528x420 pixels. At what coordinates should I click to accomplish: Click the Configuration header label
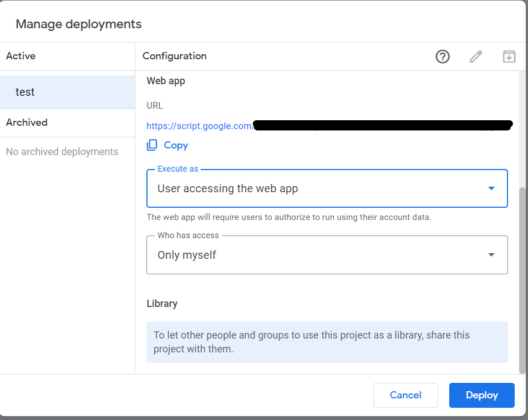point(174,56)
